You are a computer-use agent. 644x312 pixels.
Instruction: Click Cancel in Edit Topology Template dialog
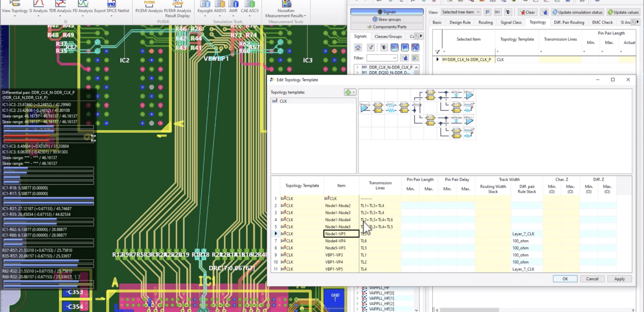[x=592, y=279]
